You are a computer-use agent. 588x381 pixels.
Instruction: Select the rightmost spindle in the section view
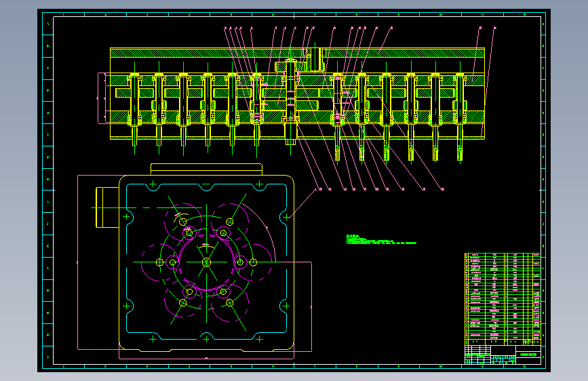460,116
